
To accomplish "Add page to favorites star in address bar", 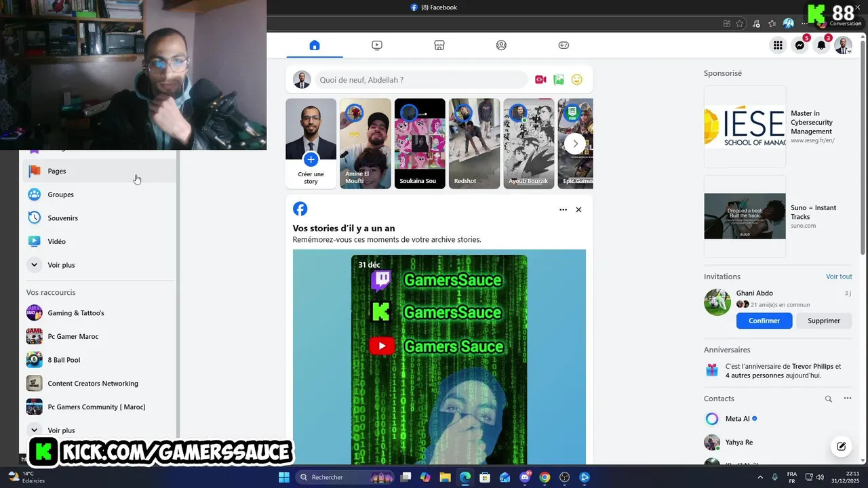I will coord(740,23).
